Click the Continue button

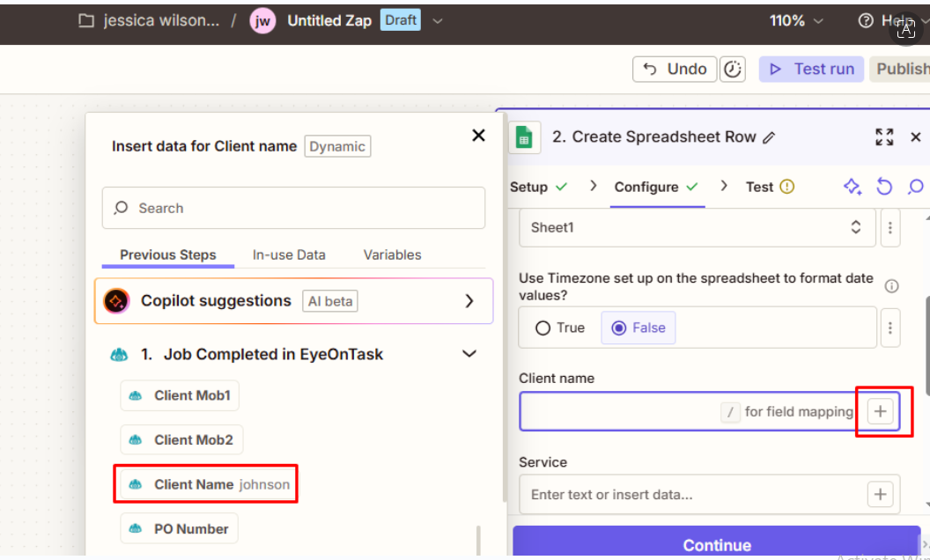tap(716, 544)
